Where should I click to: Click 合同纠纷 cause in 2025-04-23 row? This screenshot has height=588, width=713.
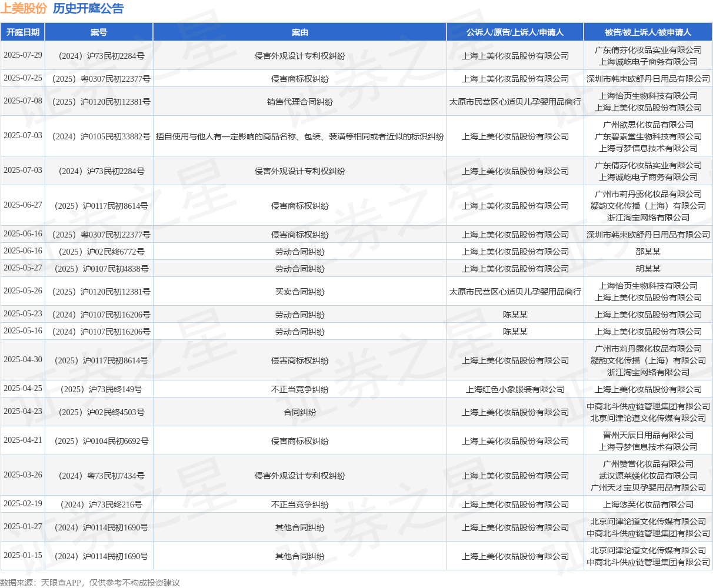pos(300,412)
